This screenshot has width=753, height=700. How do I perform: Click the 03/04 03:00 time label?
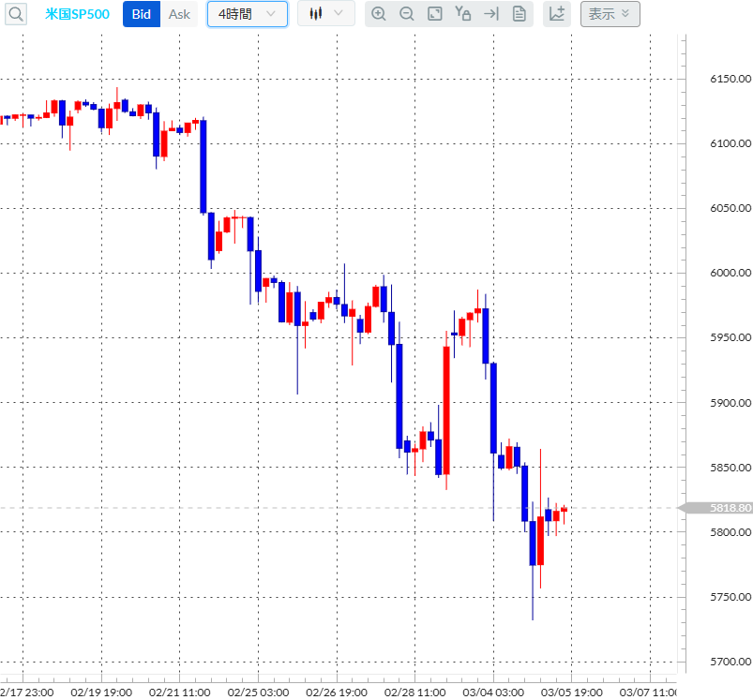pos(493,693)
